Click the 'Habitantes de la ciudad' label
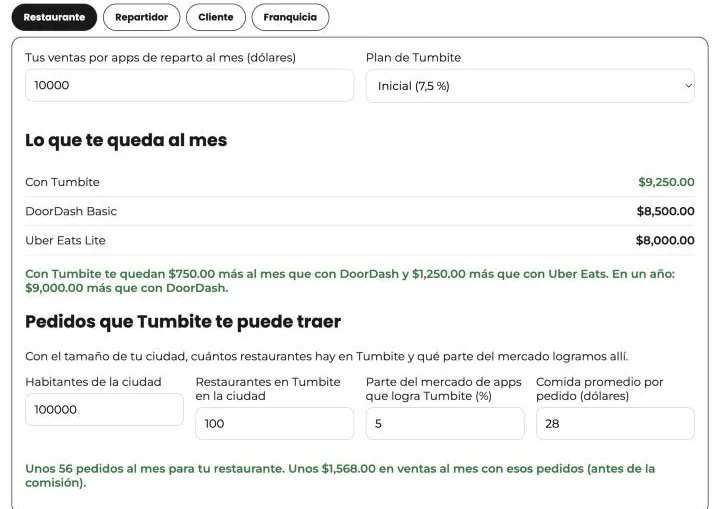This screenshot has height=509, width=720. [93, 382]
